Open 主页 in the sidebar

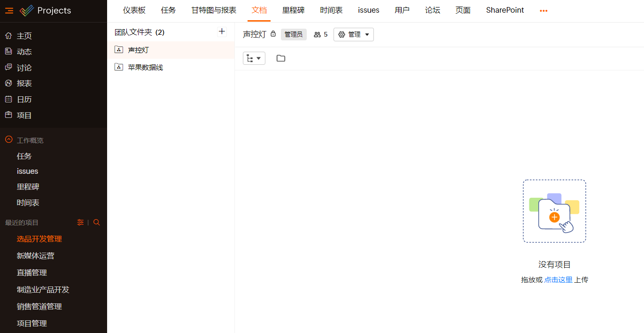(24, 36)
